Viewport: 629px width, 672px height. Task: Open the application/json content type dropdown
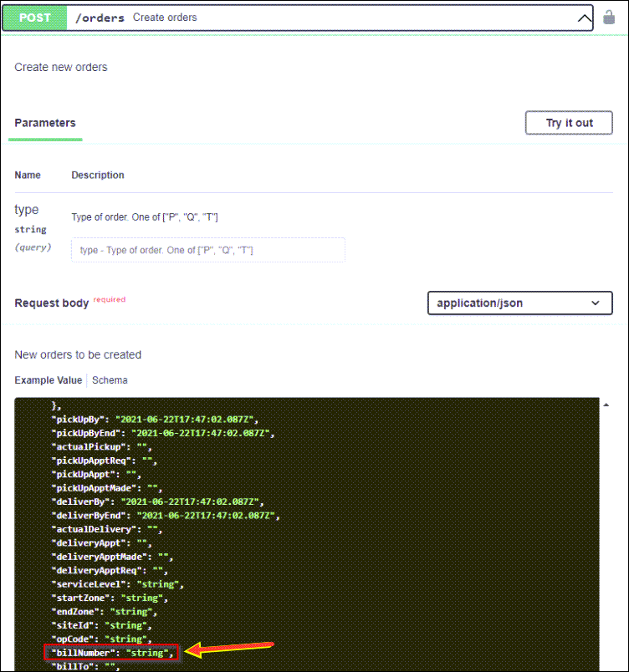pyautogui.click(x=519, y=303)
